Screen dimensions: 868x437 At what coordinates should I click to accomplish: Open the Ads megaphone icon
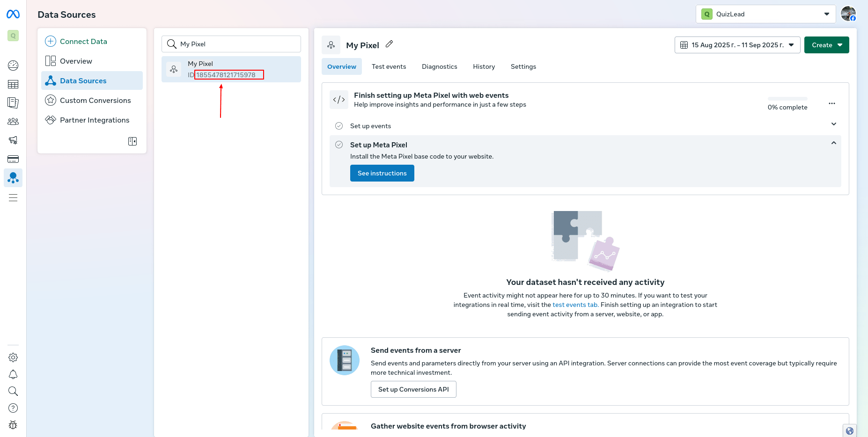pyautogui.click(x=13, y=140)
